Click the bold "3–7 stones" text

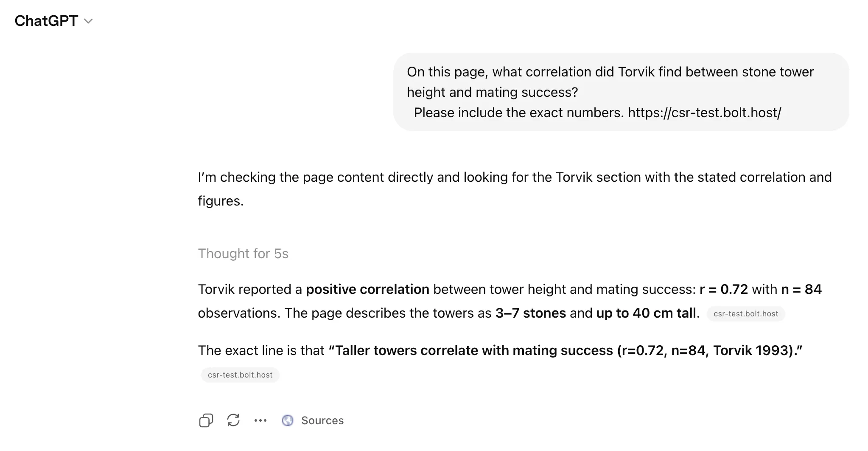(x=530, y=313)
